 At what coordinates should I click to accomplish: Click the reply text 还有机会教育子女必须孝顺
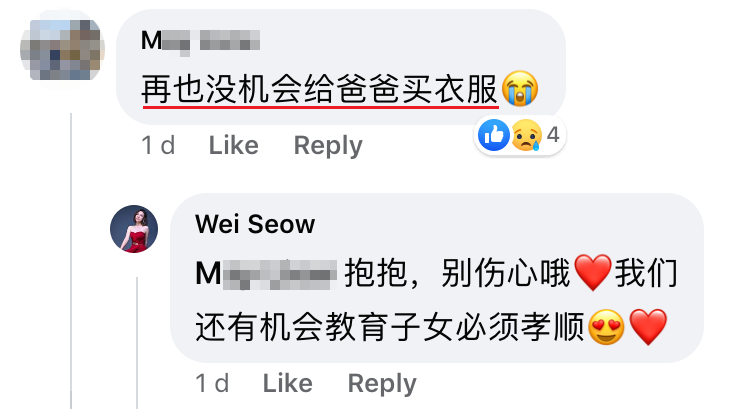(x=390, y=328)
